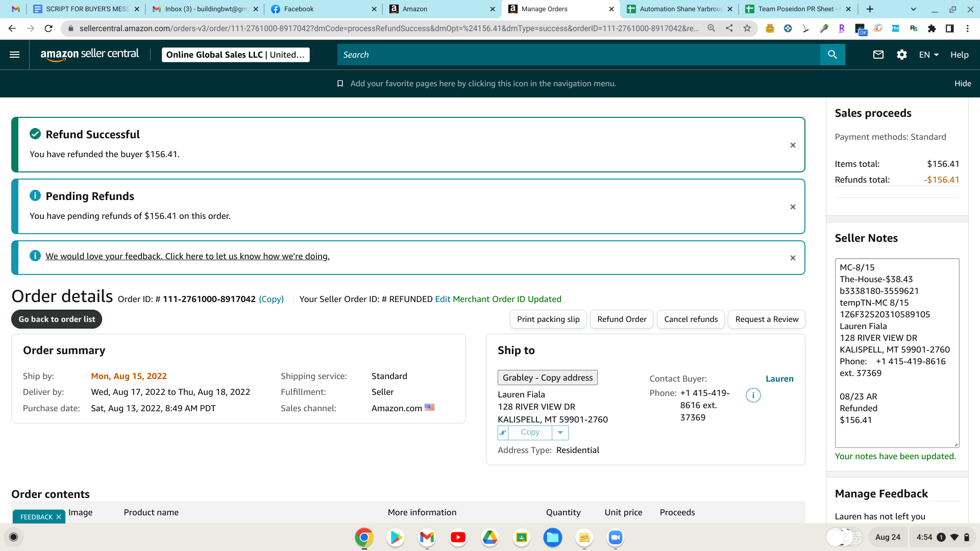Open the Aug 24 calendar date
Screen dimensions: 980x551
tap(888, 537)
